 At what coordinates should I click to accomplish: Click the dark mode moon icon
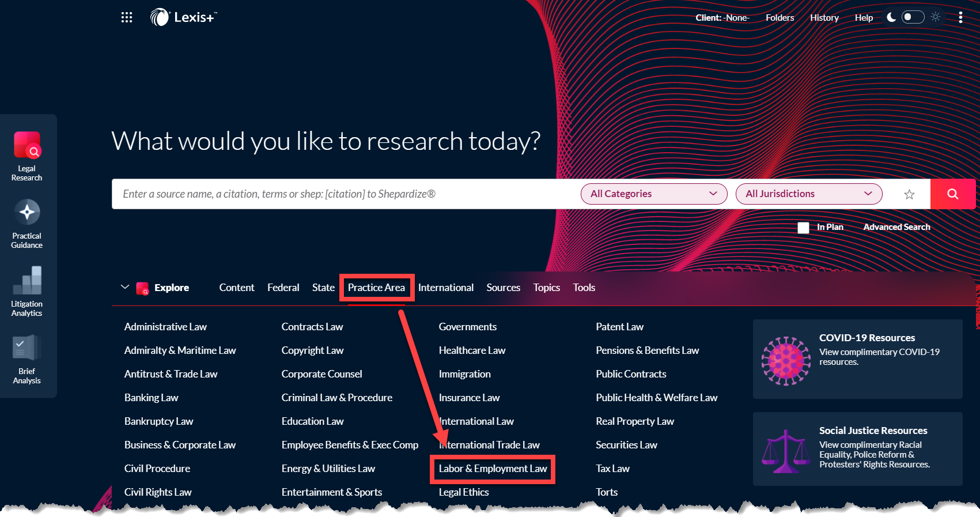891,17
